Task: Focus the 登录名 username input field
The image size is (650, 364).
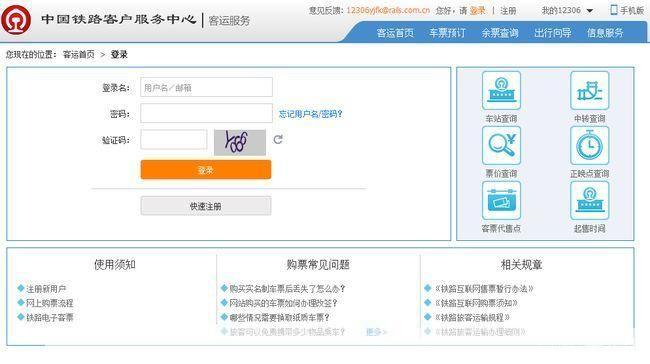Action: point(206,87)
